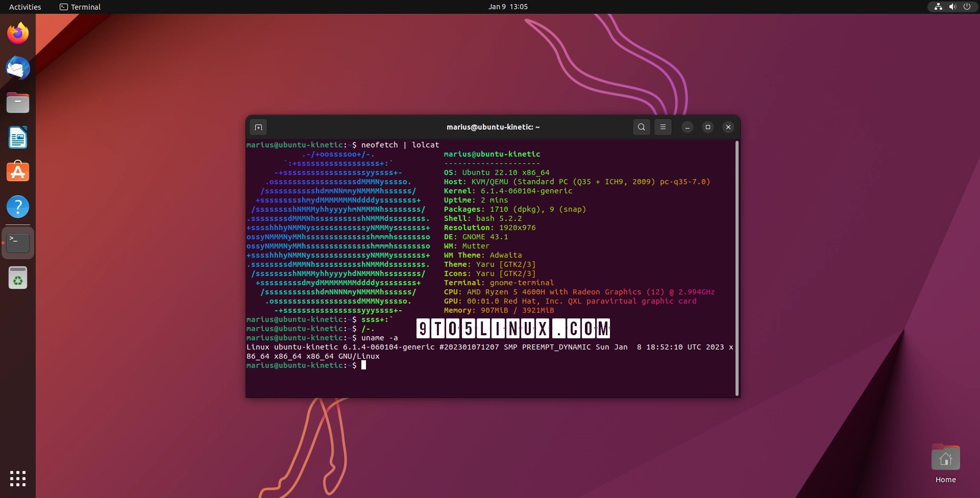Show the Applications grid
980x498 pixels.
(x=18, y=479)
